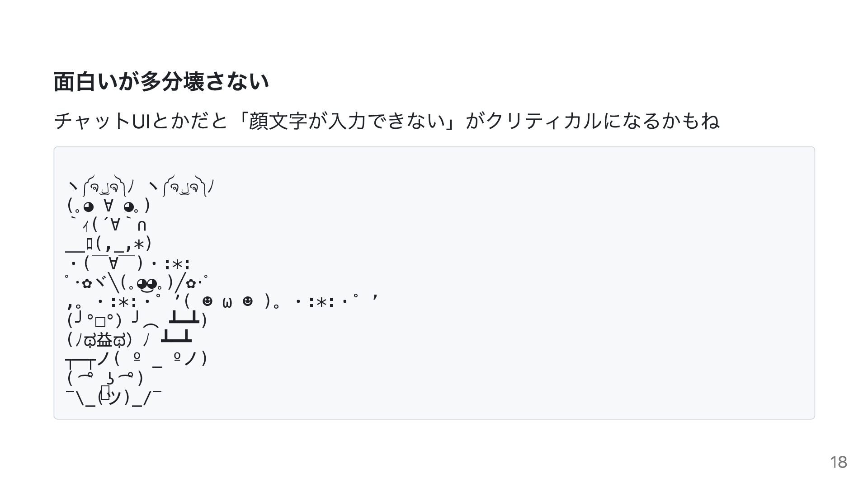Click the flipped table ┻━┻ on row eight
The height and width of the screenshot is (488, 868).
(x=184, y=319)
